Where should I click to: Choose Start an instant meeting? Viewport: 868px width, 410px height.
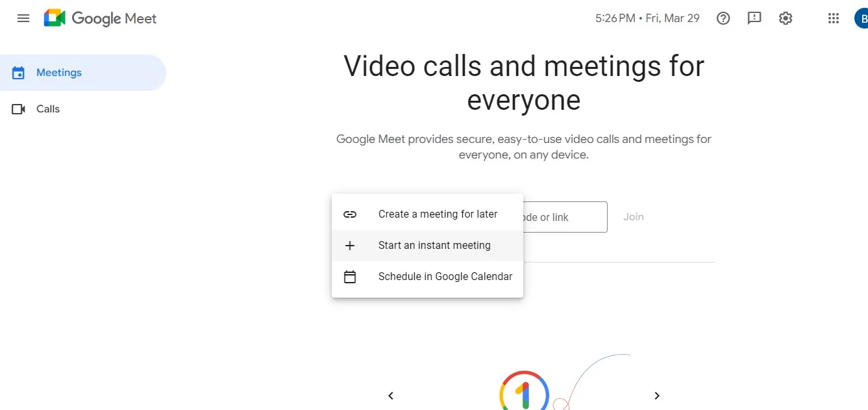[x=427, y=246]
